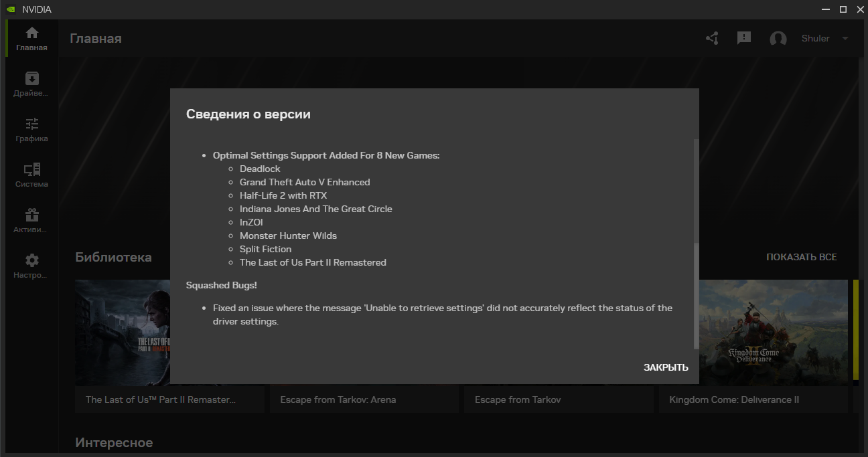
Task: Click the Главная page heading
Action: (96, 38)
